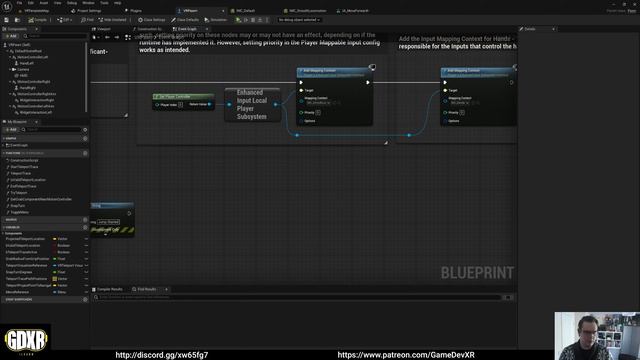The height and width of the screenshot is (360, 640).
Task: Open the File menu
Action: coord(19,3)
